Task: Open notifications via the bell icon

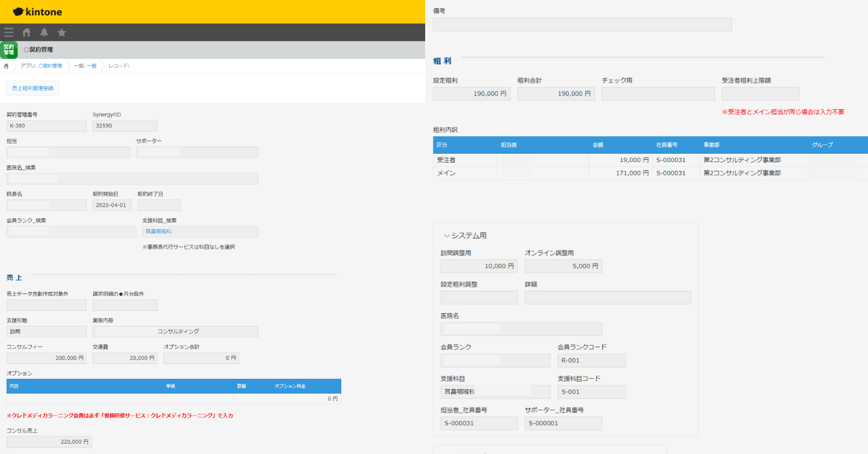Action: click(x=44, y=33)
